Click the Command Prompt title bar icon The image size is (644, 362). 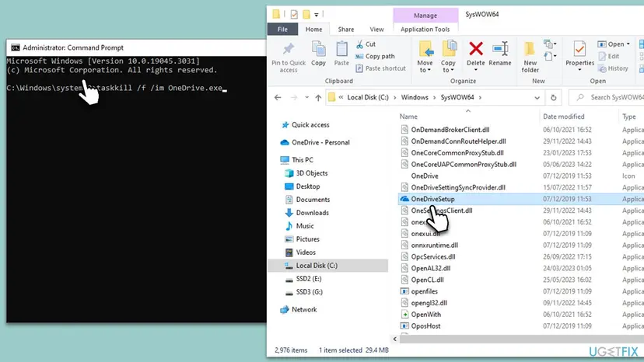click(16, 47)
